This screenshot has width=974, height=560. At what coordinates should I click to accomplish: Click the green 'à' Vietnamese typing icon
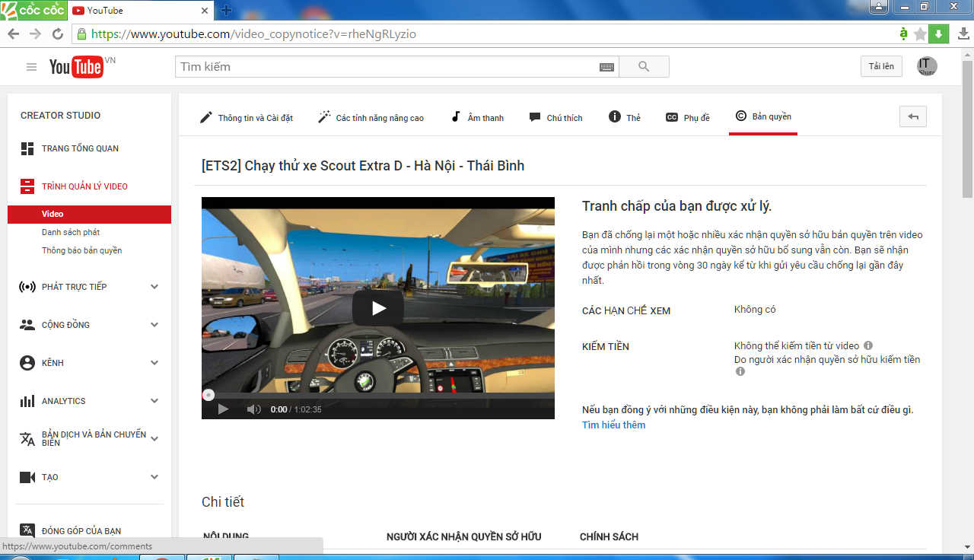click(903, 33)
